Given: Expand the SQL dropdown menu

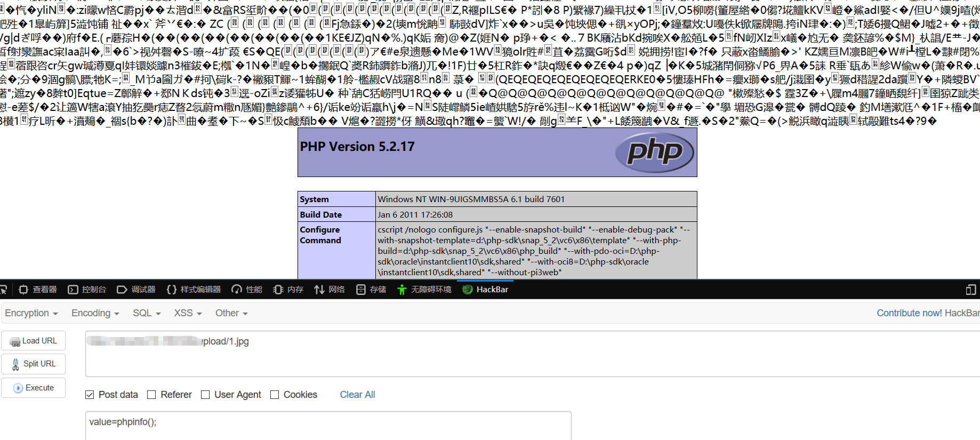Looking at the screenshot, I should pyautogui.click(x=147, y=313).
